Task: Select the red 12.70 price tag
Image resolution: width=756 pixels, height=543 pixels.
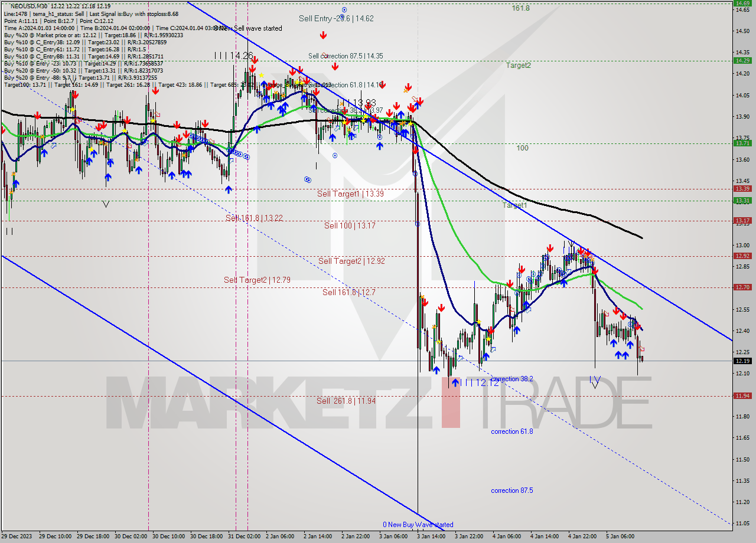Action: [742, 287]
